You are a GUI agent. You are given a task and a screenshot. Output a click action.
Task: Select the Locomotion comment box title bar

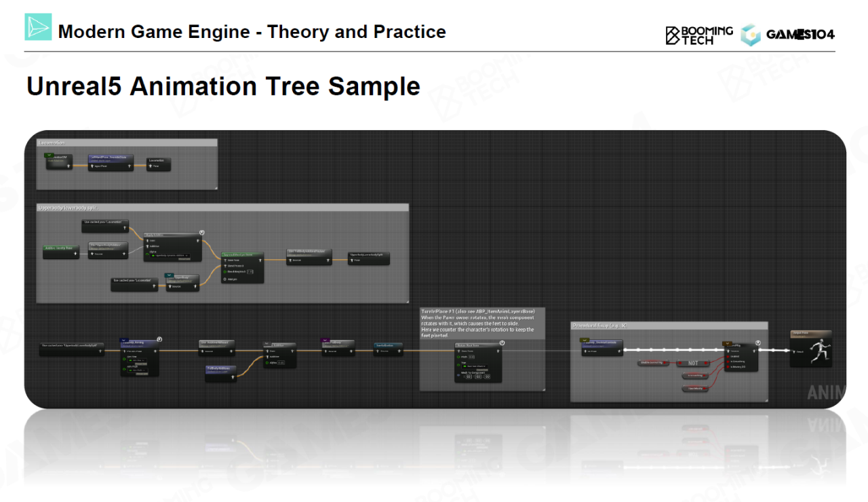point(127,143)
